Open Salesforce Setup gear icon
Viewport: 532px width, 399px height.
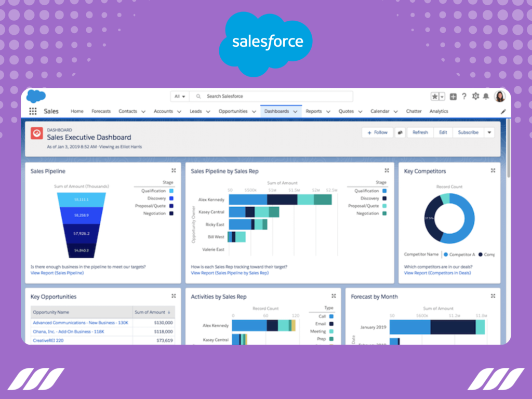[x=475, y=96]
